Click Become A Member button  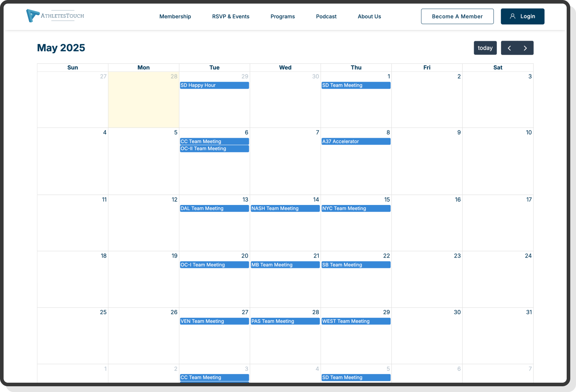tap(457, 16)
